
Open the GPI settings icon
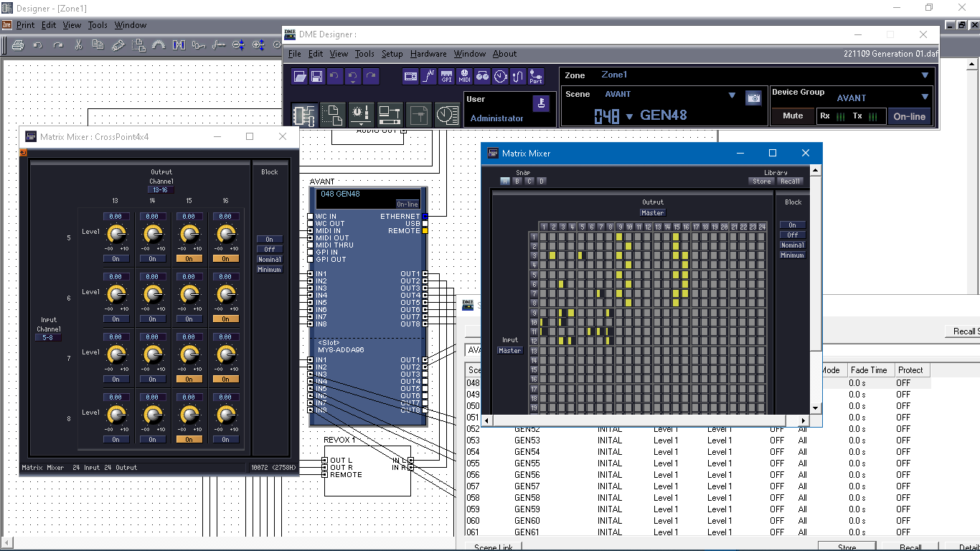pos(446,76)
